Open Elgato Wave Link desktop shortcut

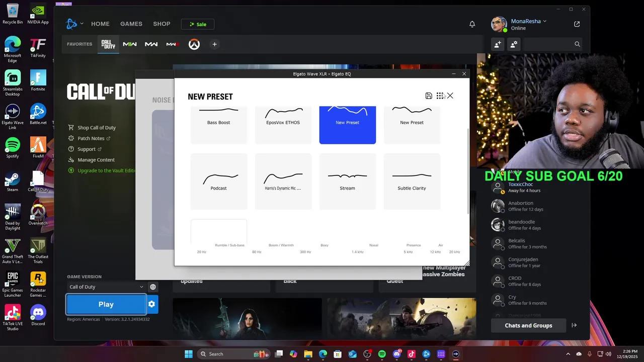pyautogui.click(x=13, y=117)
